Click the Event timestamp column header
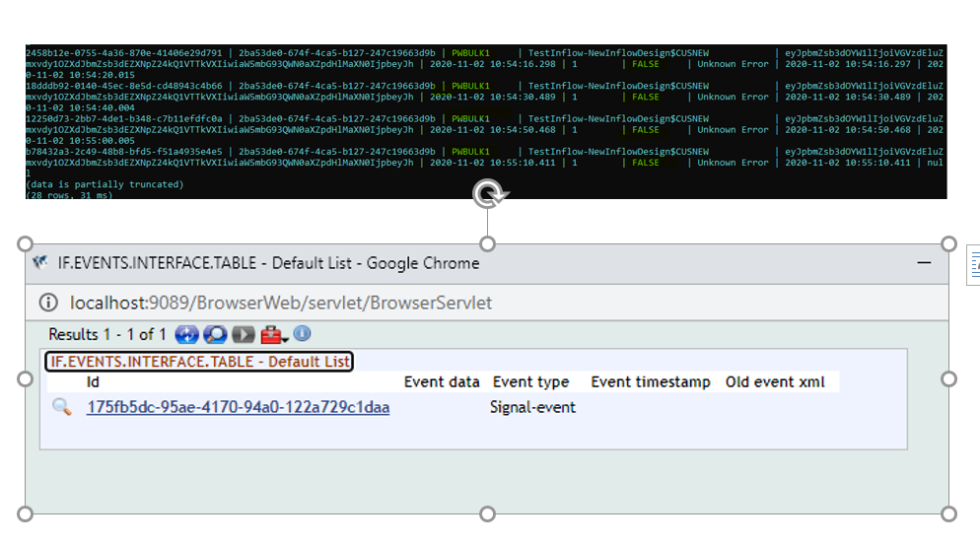This screenshot has height=547, width=980. pos(650,382)
